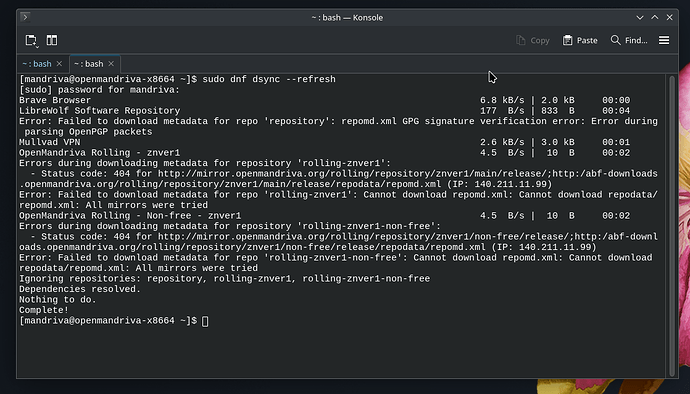Viewport: 690px width, 394px height.
Task: Click 'OpenMandriva Rolling - Non-free - znver1' line
Action: 130,216
